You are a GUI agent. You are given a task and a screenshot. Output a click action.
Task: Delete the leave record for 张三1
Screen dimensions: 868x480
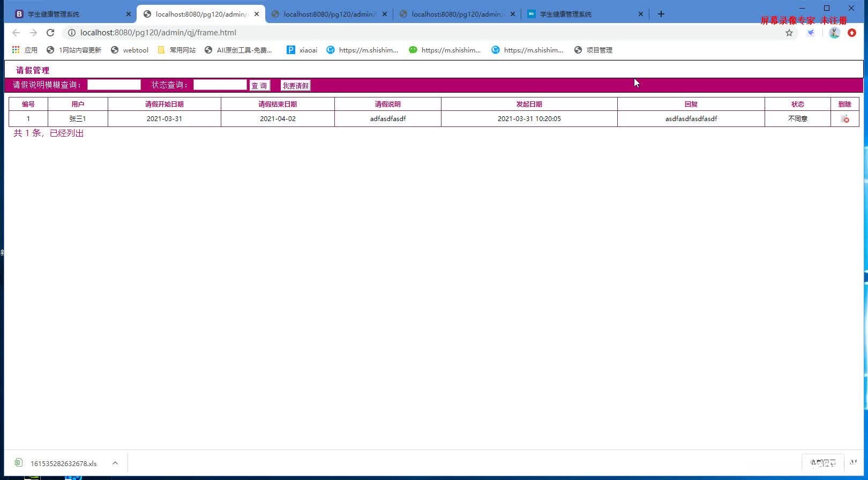tap(845, 119)
